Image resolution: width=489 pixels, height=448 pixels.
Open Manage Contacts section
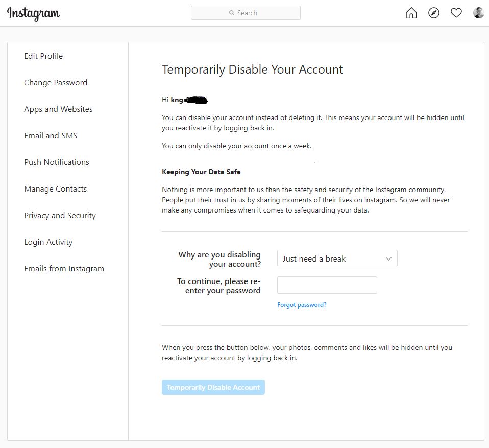(56, 188)
